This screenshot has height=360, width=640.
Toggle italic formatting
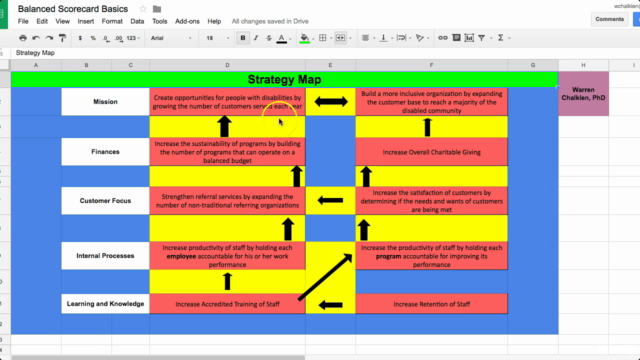256,38
